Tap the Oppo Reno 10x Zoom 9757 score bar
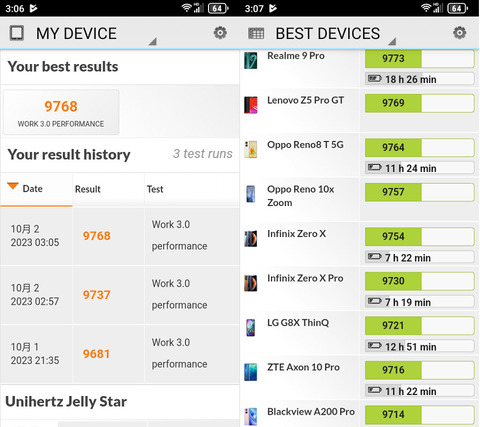 pyautogui.click(x=419, y=192)
